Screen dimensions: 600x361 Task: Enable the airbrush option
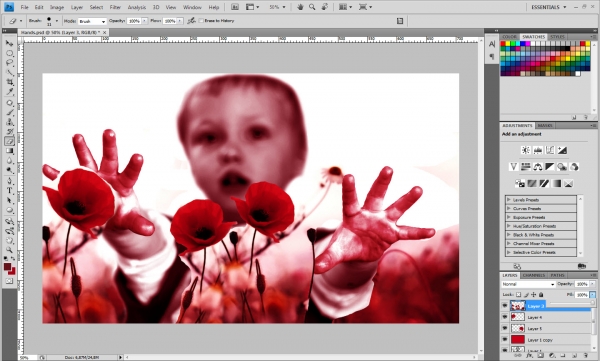(x=191, y=21)
